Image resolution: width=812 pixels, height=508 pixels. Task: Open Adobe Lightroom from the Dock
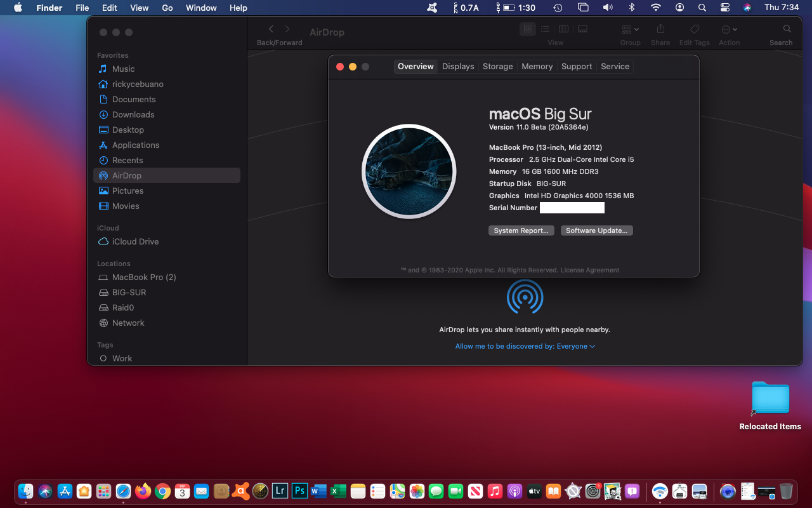coord(280,491)
